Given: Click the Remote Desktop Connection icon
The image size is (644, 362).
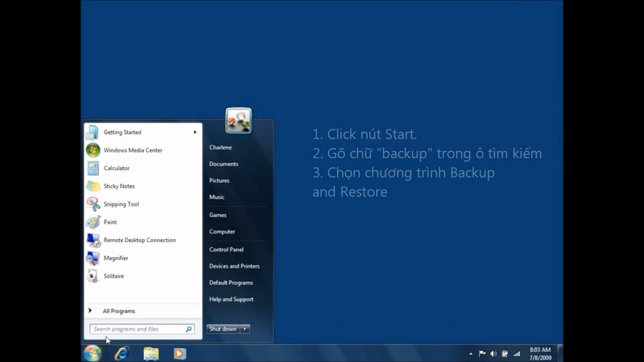Looking at the screenshot, I should [x=94, y=240].
